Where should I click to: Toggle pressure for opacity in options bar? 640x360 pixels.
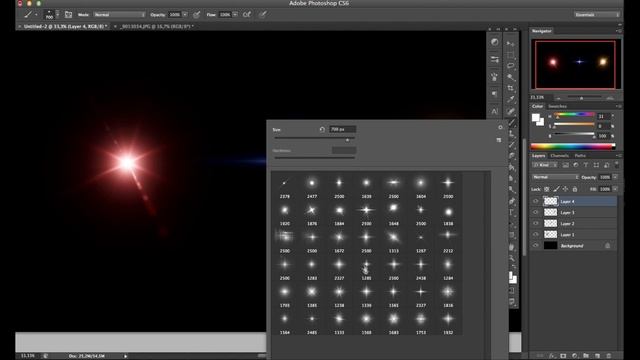pyautogui.click(x=196, y=15)
